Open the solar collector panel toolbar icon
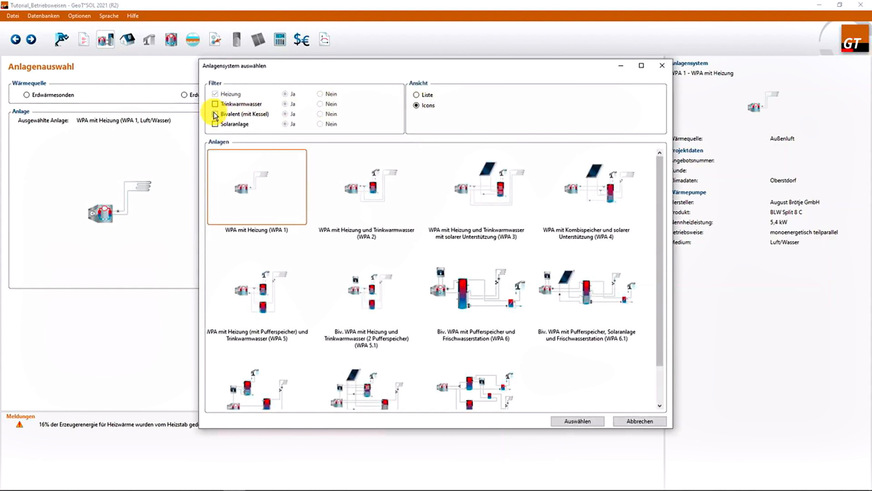 point(258,40)
